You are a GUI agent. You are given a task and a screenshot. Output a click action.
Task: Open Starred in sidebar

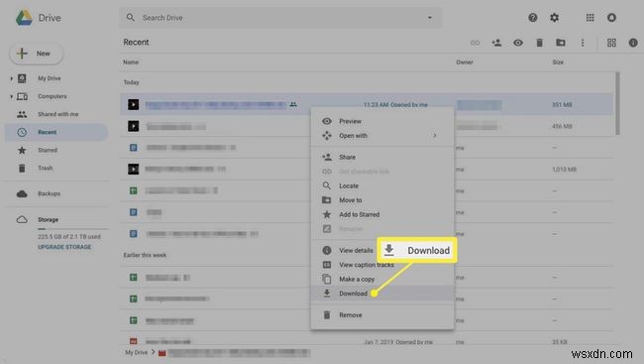click(48, 150)
